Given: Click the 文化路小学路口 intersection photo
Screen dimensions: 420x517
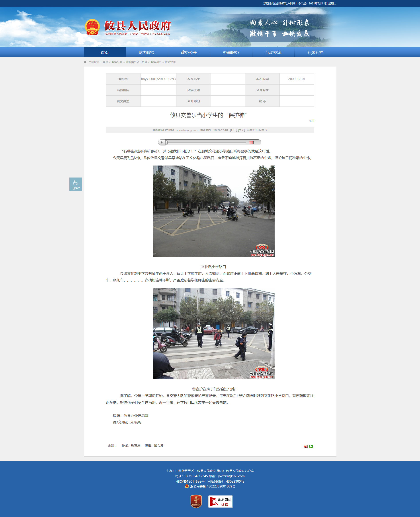Looking at the screenshot, I should click(213, 211).
